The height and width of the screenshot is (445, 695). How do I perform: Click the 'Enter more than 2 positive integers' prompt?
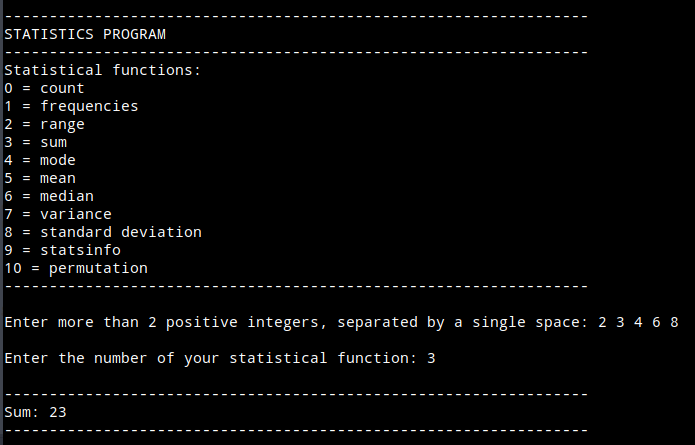pyautogui.click(x=296, y=322)
